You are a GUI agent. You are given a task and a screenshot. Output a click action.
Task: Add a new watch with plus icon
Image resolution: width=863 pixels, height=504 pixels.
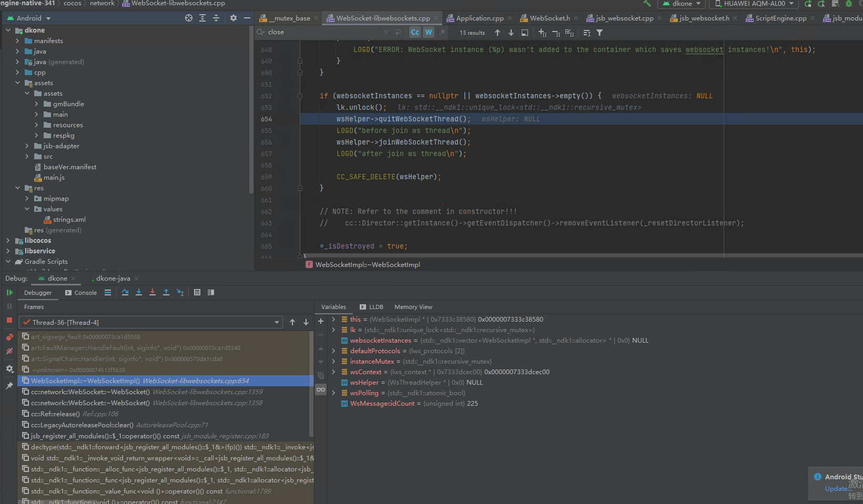(x=321, y=321)
